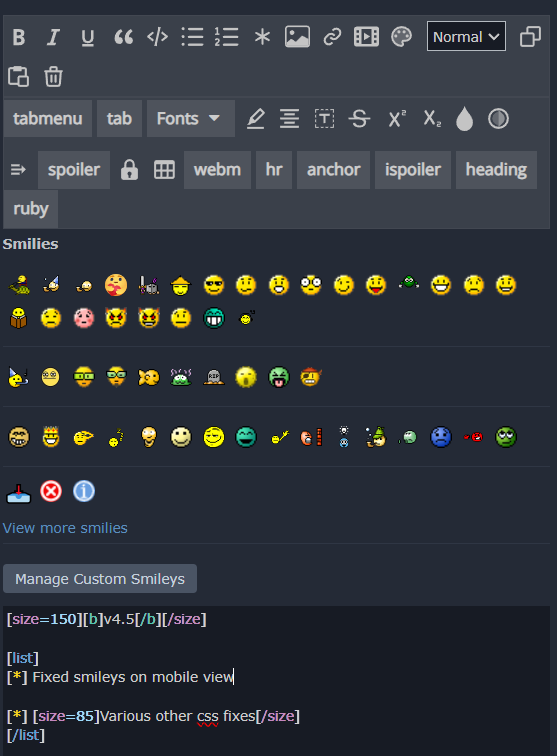The height and width of the screenshot is (756, 557).
Task: Insert a quote block using the quote icon
Action: (123, 37)
